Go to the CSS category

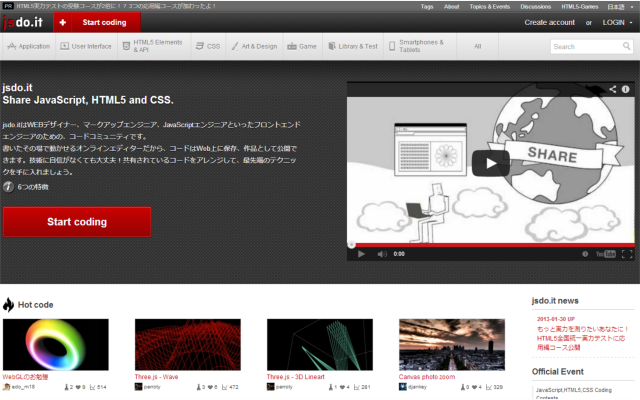pos(208,47)
